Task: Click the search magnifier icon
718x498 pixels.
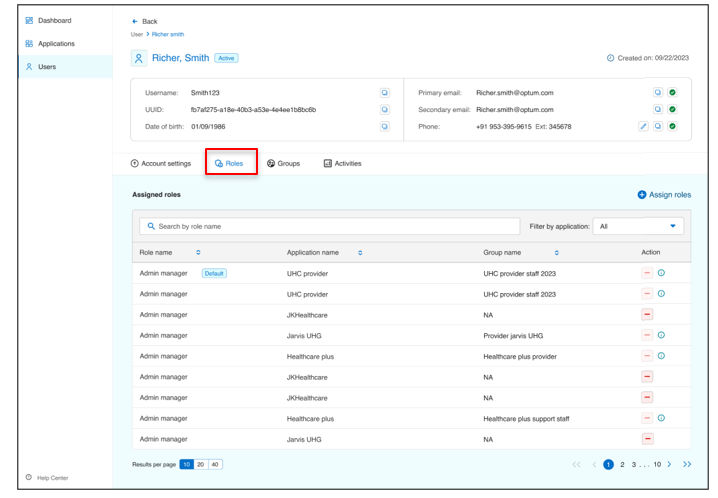Action: tap(151, 226)
